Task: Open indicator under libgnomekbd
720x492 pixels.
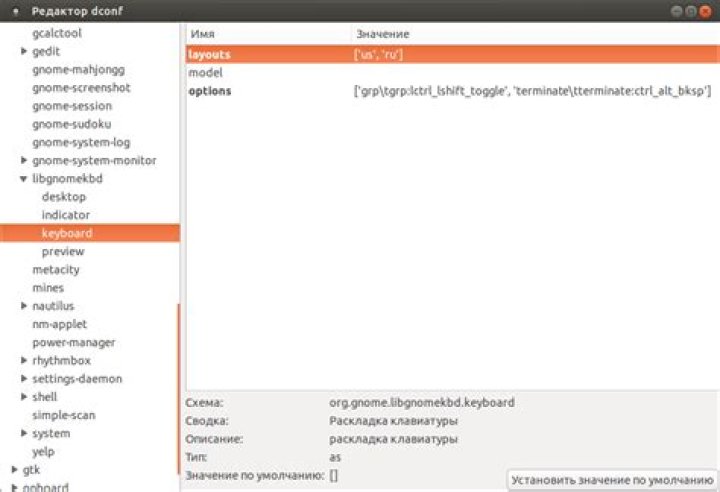Action: [66, 215]
